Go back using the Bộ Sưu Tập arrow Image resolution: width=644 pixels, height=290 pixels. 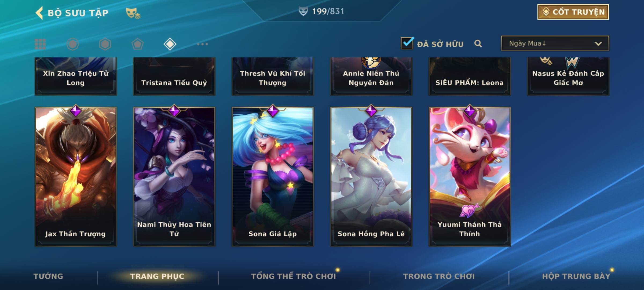[x=39, y=13]
